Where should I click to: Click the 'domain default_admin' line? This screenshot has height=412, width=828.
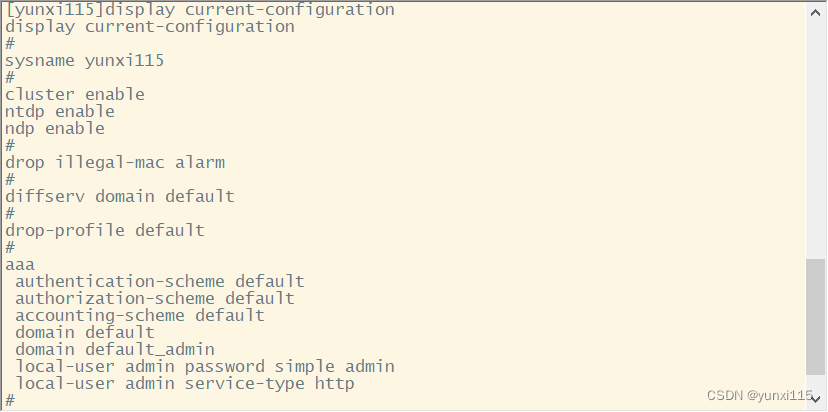pyautogui.click(x=115, y=349)
